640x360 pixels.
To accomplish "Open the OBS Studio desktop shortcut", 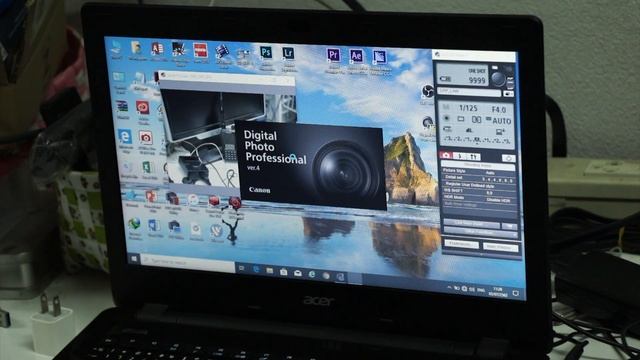I will (x=427, y=91).
